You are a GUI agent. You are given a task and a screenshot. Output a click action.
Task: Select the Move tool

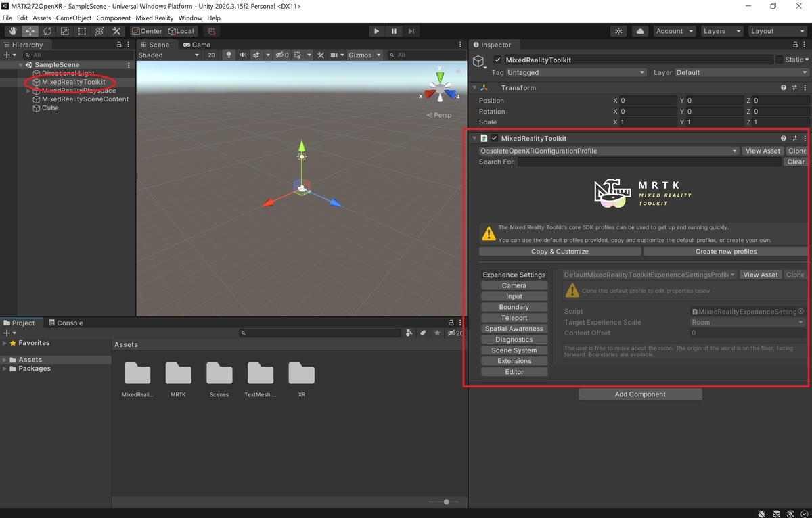tap(30, 31)
